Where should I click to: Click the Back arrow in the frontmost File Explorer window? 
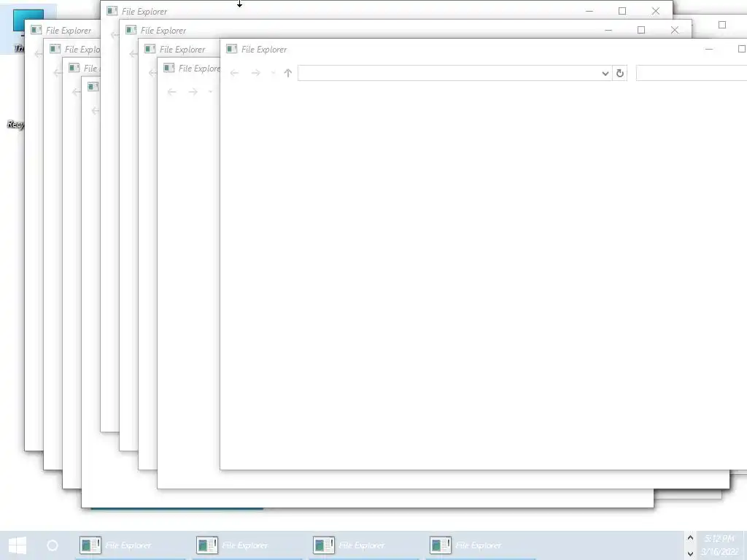pyautogui.click(x=234, y=73)
